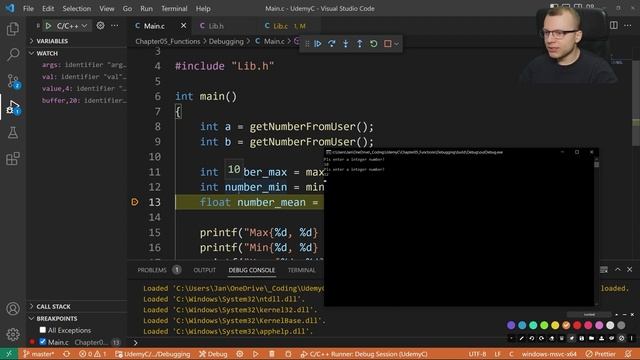
Task: Click the remote window status bar icon
Action: point(9,354)
